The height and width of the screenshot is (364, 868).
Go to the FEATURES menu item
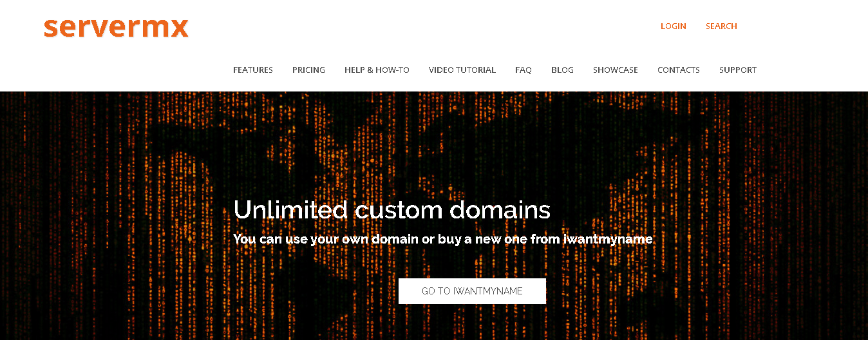(253, 70)
